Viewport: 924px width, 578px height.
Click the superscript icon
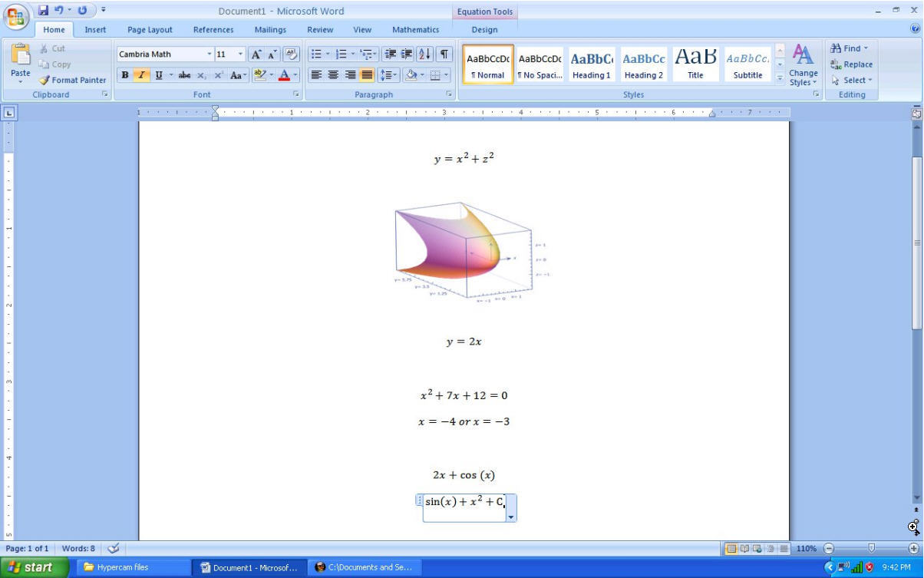[218, 75]
